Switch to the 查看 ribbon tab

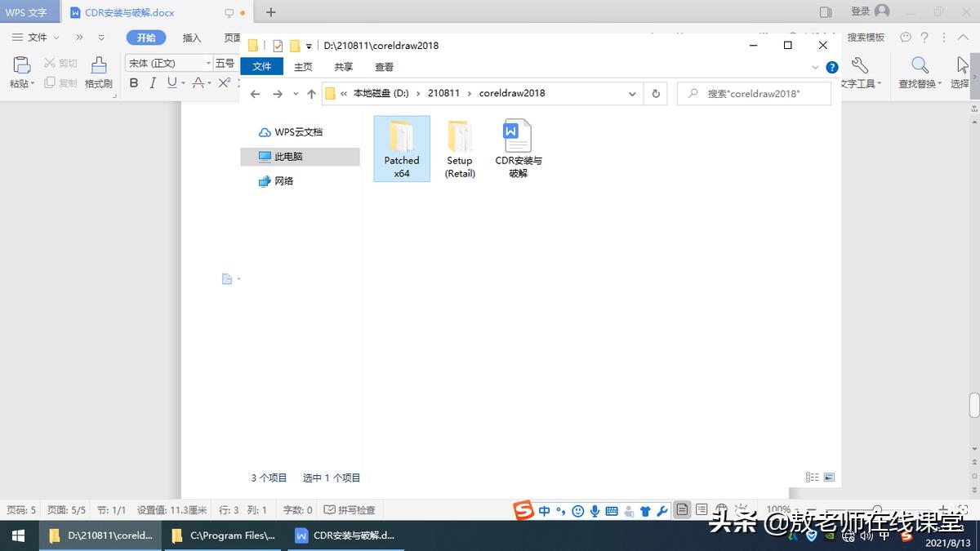click(384, 67)
